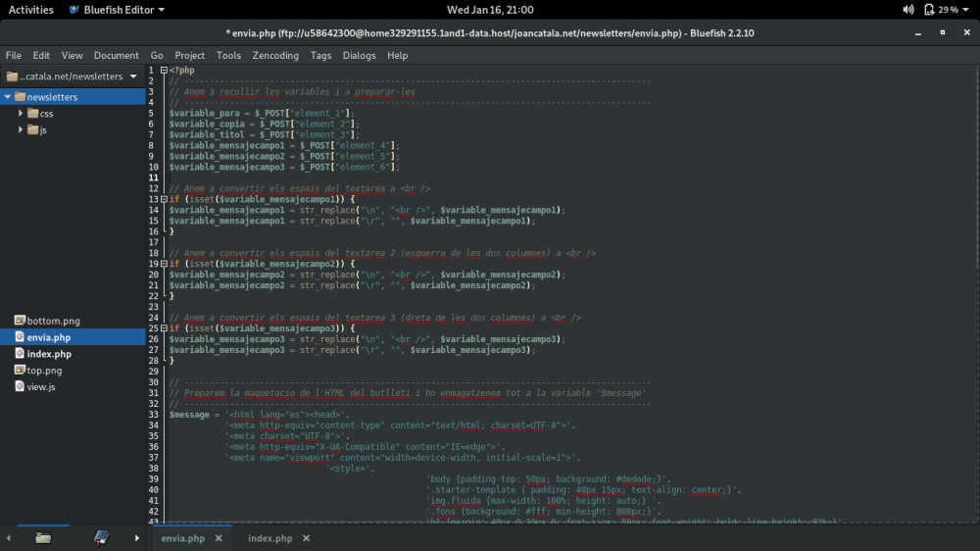Select top.png in the file list
This screenshot has width=980, height=551.
tap(73, 371)
